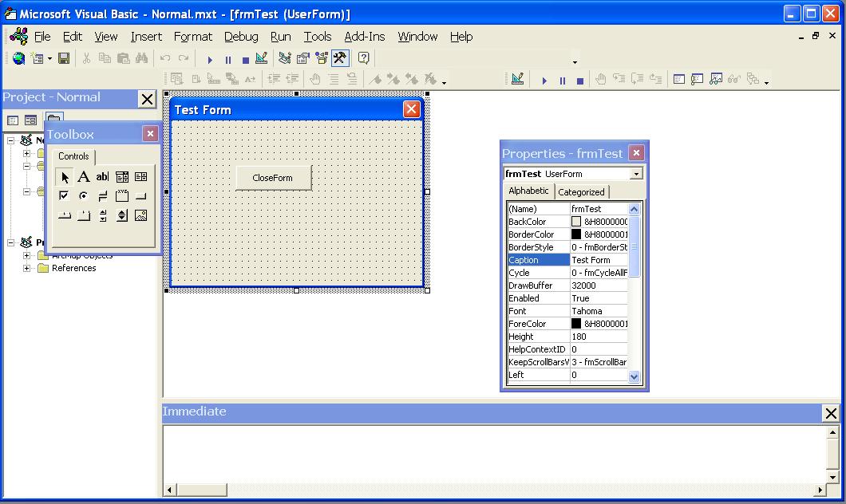846x504 pixels.
Task: Open the Insert menu
Action: pos(146,37)
